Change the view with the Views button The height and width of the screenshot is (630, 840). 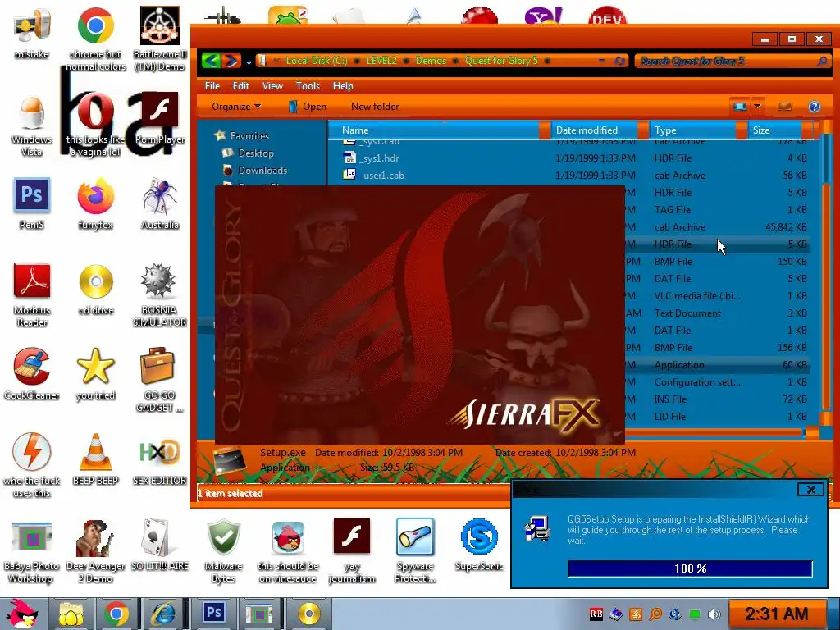740,106
